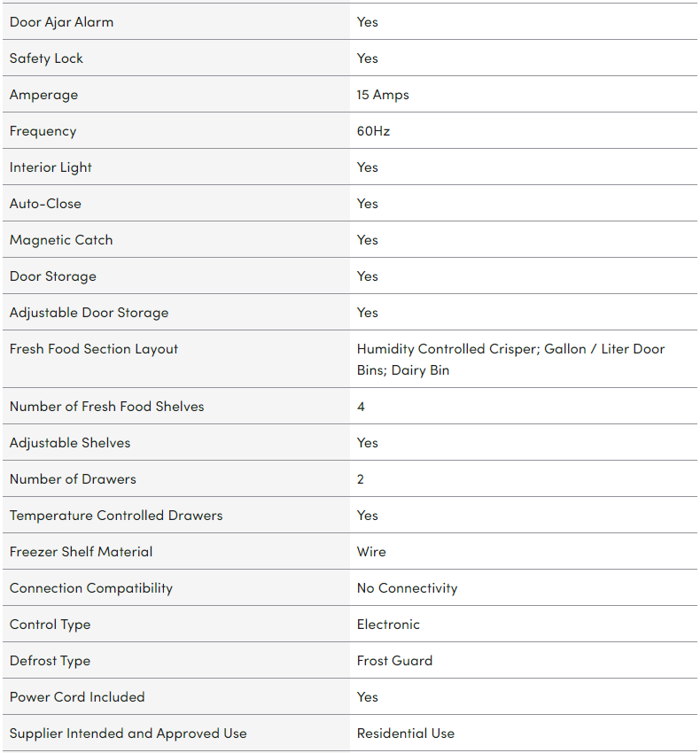Select the Fresh Food Section Layout label
700x753 pixels.
point(94,349)
